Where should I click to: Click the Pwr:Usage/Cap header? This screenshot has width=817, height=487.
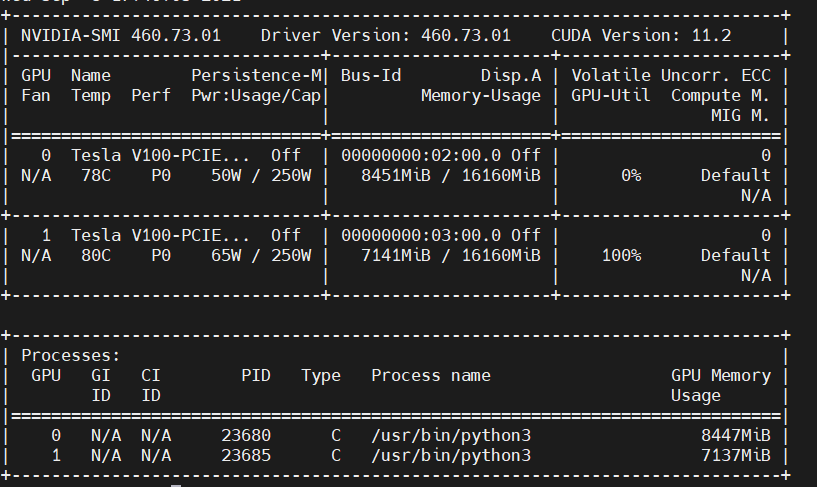(256, 96)
